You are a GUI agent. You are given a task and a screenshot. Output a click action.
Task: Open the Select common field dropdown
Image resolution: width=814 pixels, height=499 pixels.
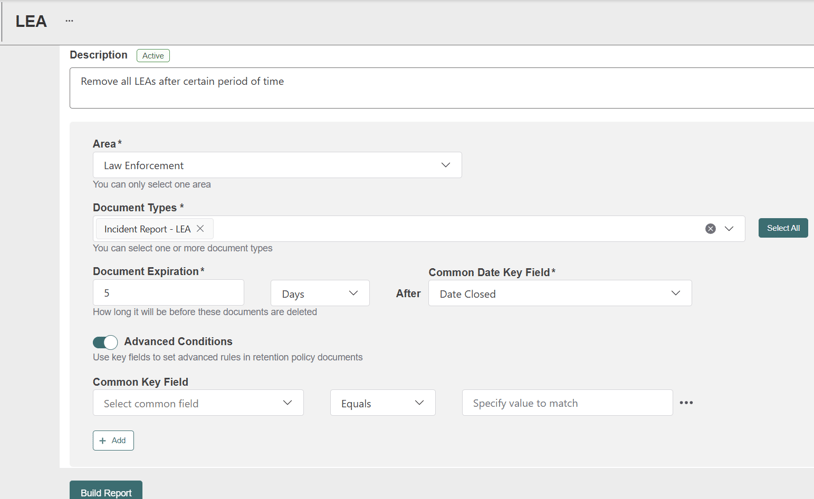(x=198, y=403)
